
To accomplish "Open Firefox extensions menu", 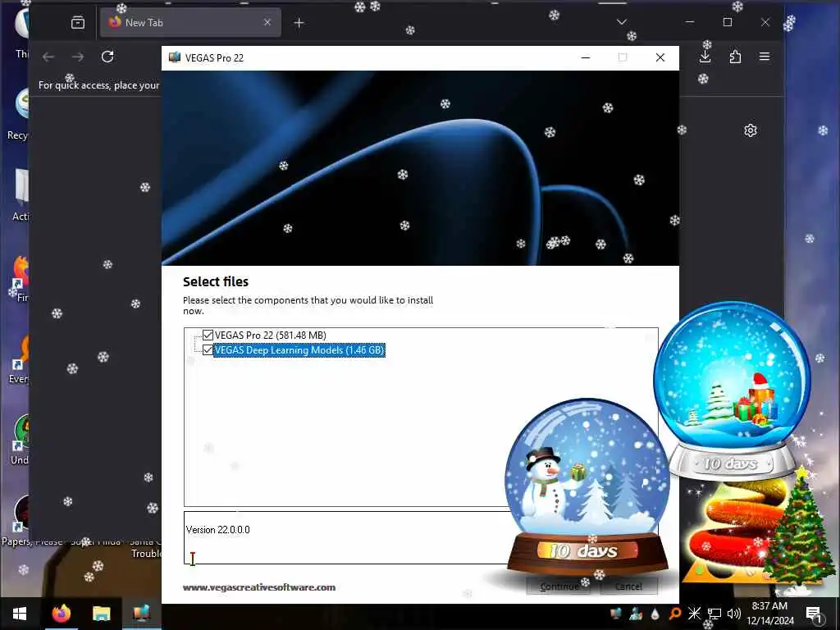I will coord(735,57).
